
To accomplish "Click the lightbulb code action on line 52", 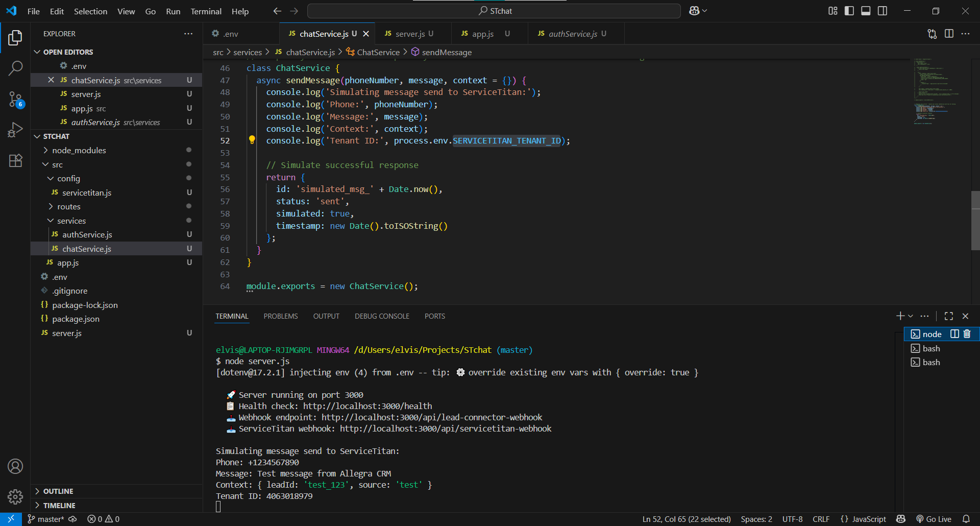I will pos(252,140).
